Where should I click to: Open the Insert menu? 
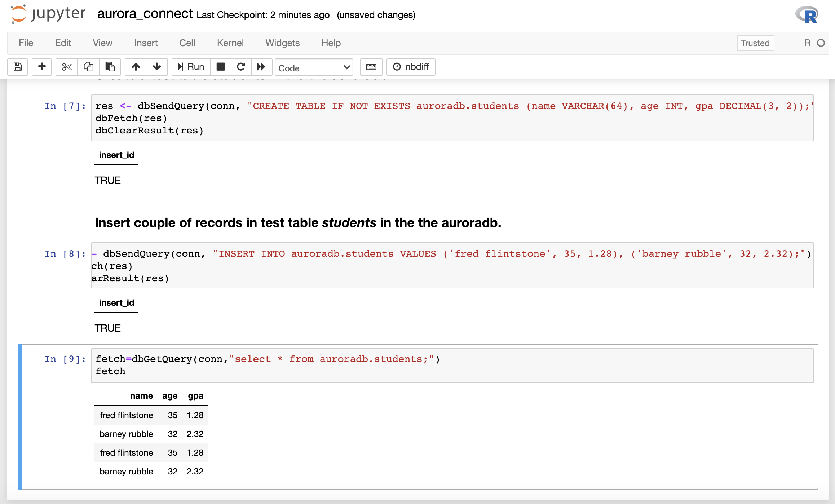(146, 43)
